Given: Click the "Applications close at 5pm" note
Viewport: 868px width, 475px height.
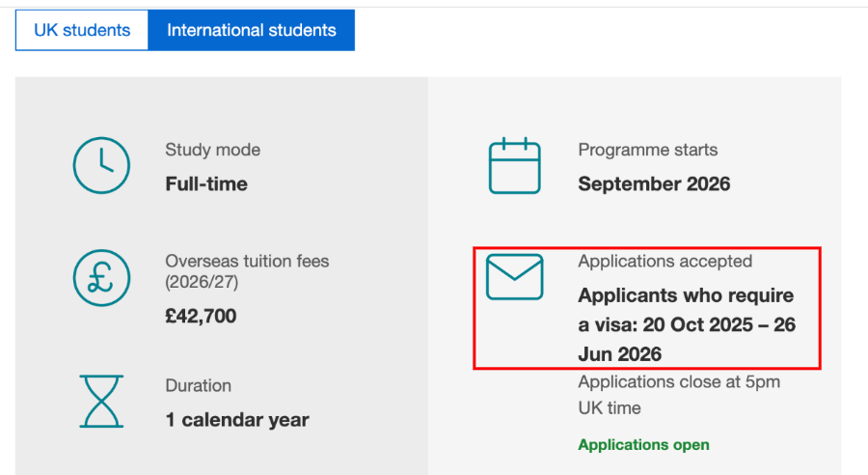Looking at the screenshot, I should 679,382.
